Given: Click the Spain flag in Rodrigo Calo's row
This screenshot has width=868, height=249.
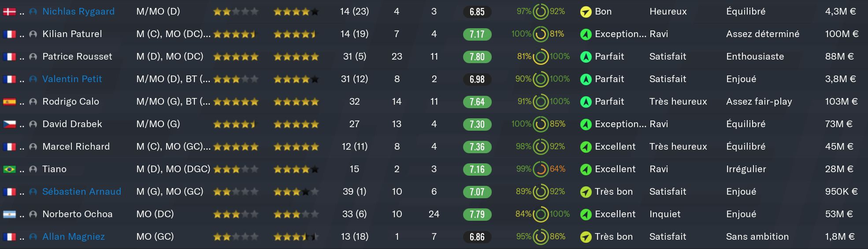Looking at the screenshot, I should [9, 102].
